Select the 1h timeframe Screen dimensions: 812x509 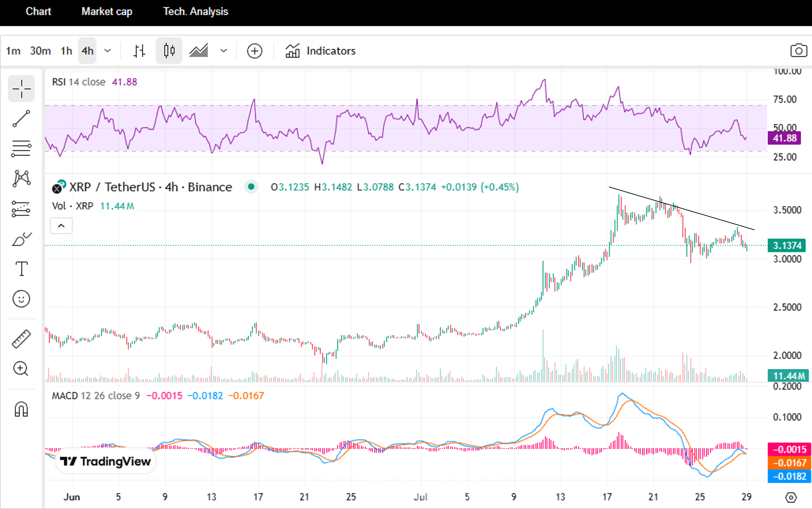[x=66, y=51]
